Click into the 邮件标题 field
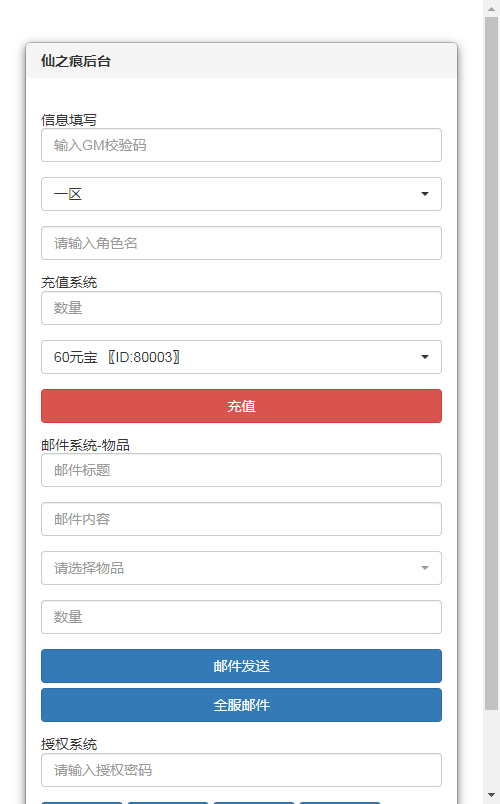Screen dimensions: 500x804 click(x=241, y=470)
